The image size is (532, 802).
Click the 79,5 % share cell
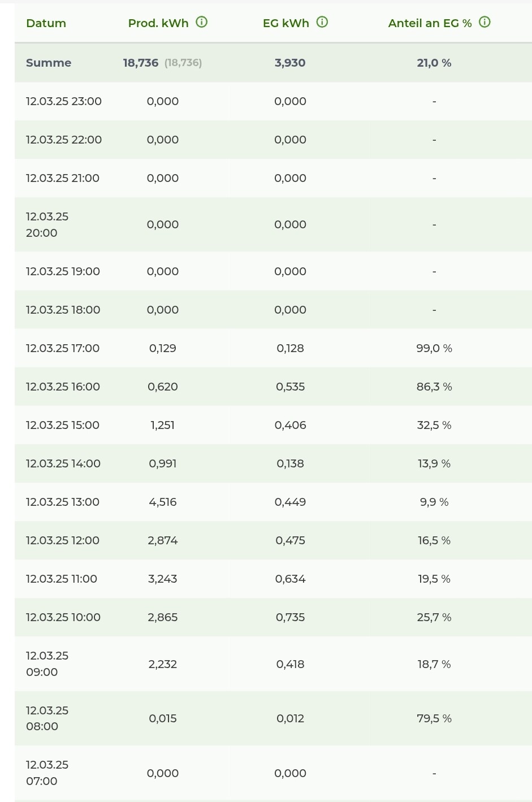(434, 718)
